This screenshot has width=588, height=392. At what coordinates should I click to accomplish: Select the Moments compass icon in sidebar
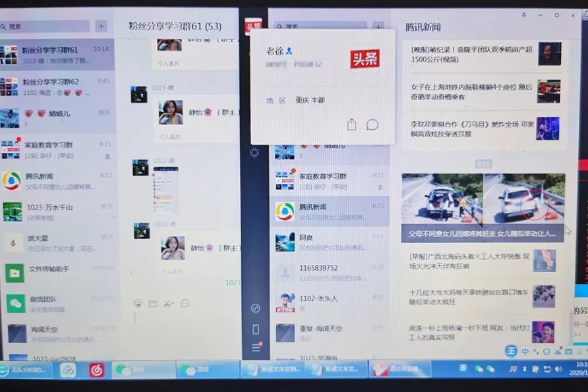[255, 307]
